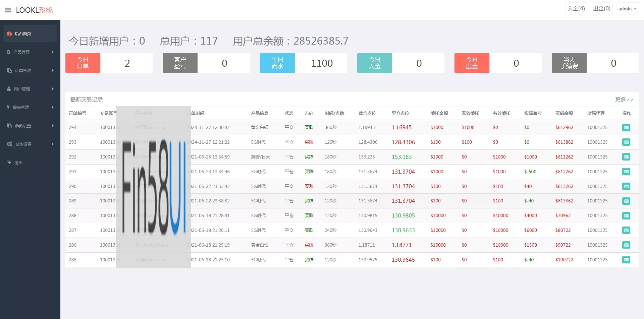Expand the 产品管理 sidebar menu
The width and height of the screenshot is (644, 319).
pos(30,52)
